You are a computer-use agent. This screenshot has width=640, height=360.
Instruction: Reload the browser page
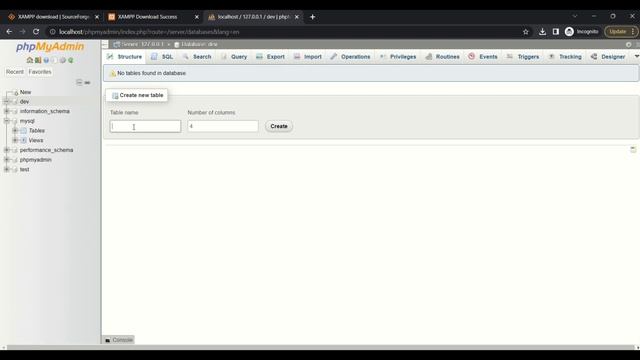click(x=36, y=32)
